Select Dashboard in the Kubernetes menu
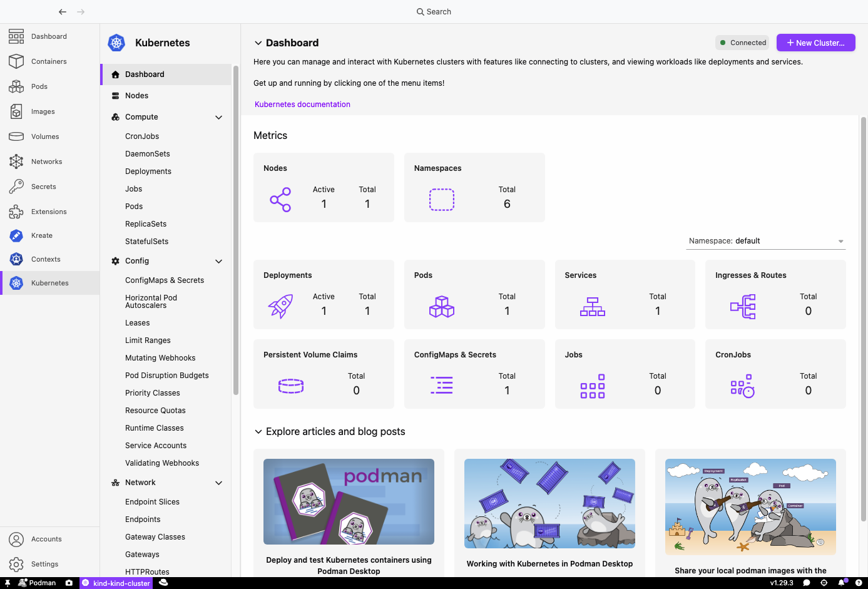 (165, 74)
